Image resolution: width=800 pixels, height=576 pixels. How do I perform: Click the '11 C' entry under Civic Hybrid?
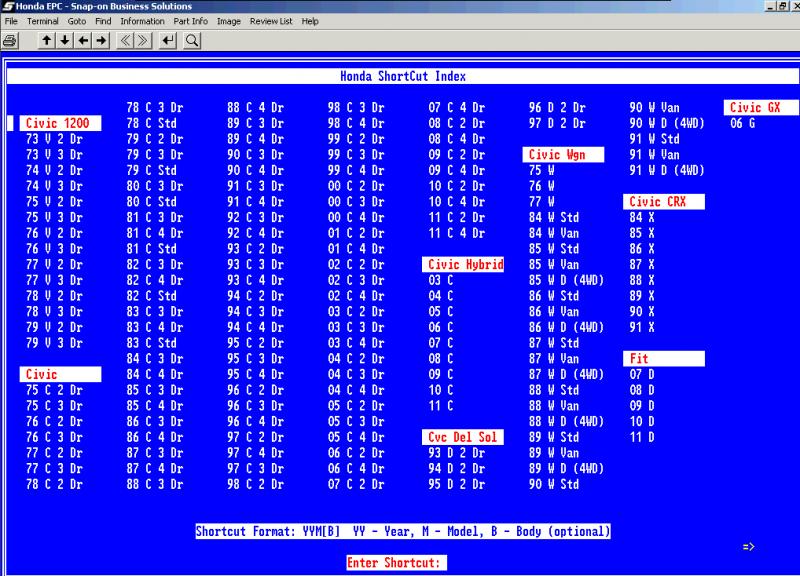pyautogui.click(x=441, y=406)
